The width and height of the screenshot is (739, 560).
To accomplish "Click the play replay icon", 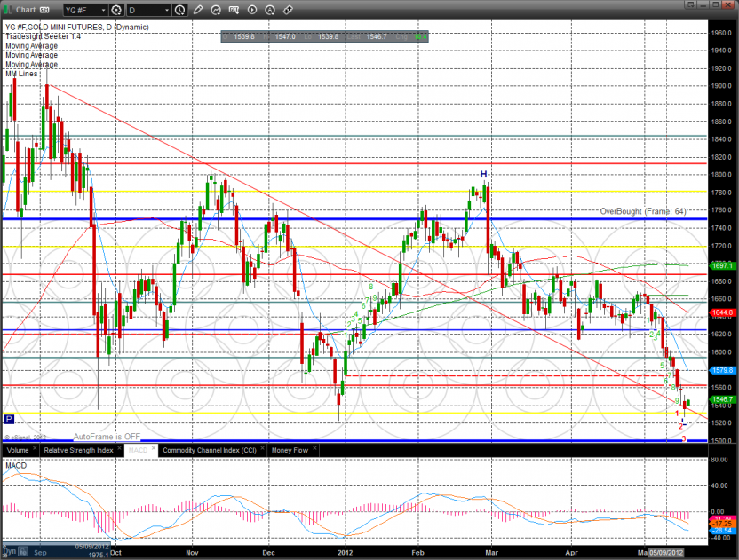I will click(252, 10).
